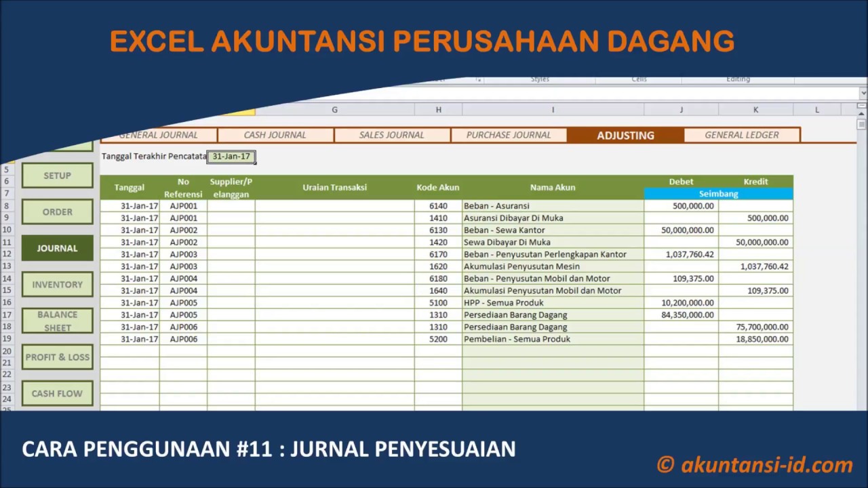Select the Asuransi Dibayar Di Muka cell

(553, 218)
